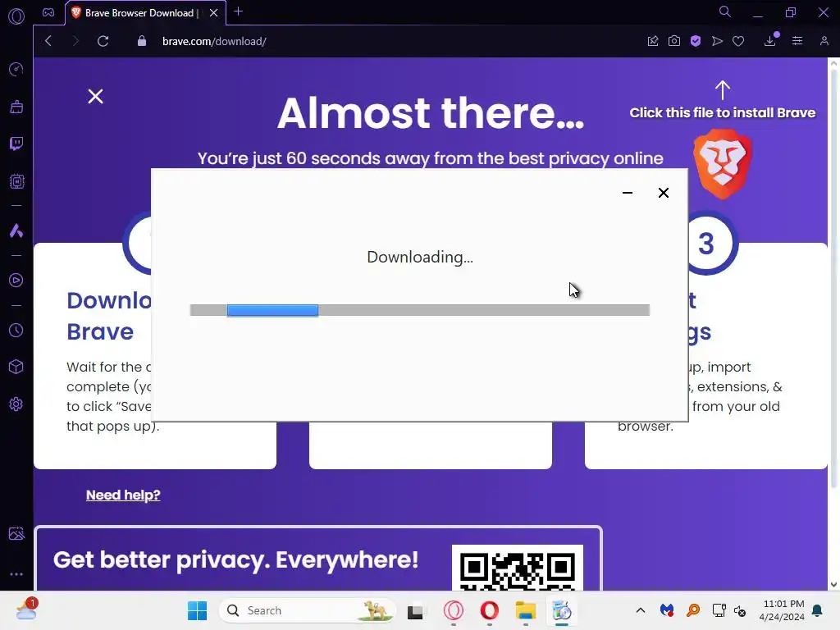840x630 pixels.
Task: Open the orange magnifier tray icon
Action: point(692,610)
